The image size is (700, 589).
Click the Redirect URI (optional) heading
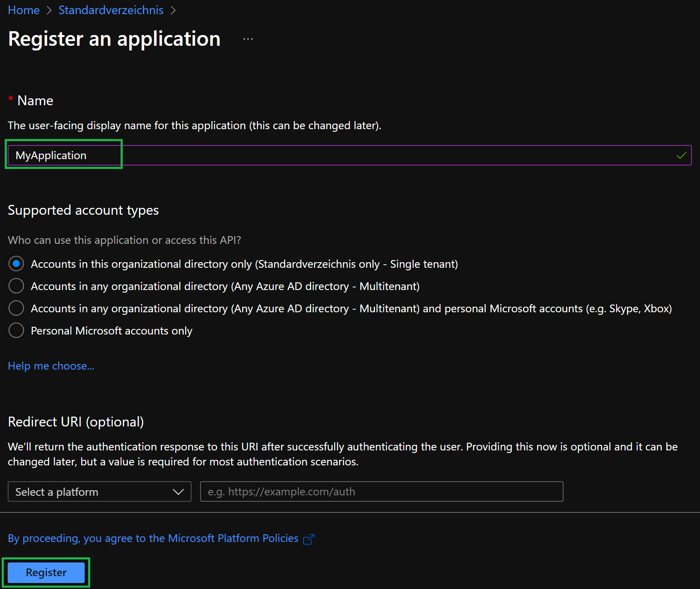[x=76, y=422]
